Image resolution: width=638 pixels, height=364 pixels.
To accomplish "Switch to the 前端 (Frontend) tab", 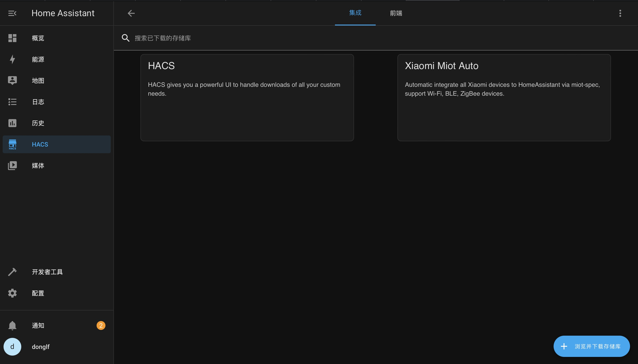I will [396, 13].
